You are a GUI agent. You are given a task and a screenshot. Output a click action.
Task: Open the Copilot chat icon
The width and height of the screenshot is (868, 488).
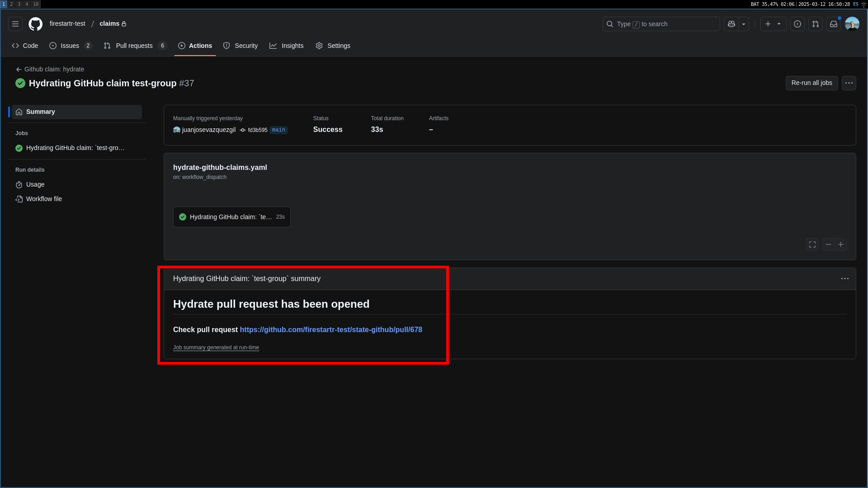731,24
